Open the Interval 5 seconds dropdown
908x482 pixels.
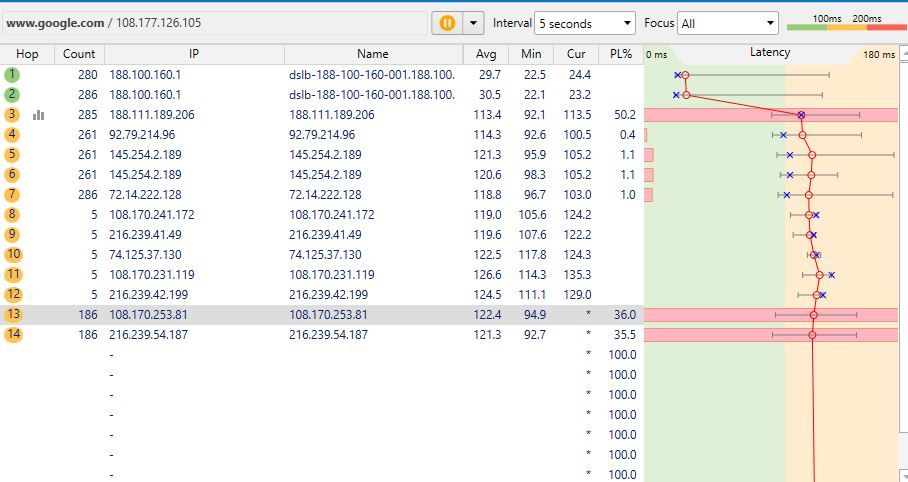click(585, 23)
